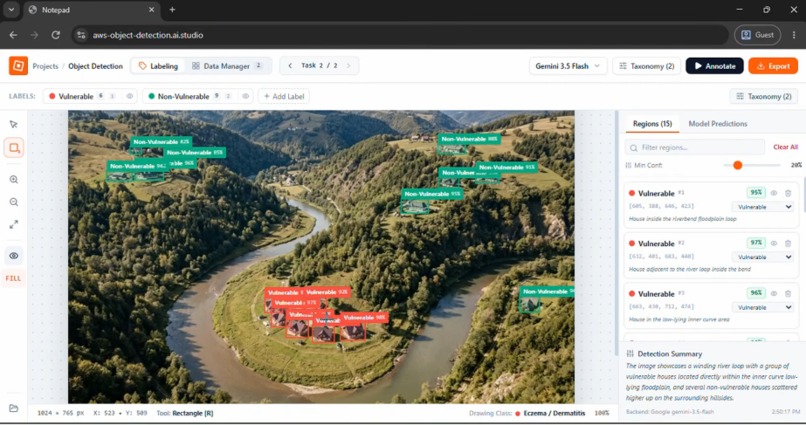Delete Vulnerable region #2 with trash icon
Screen dimensions: 806x425
click(x=788, y=243)
